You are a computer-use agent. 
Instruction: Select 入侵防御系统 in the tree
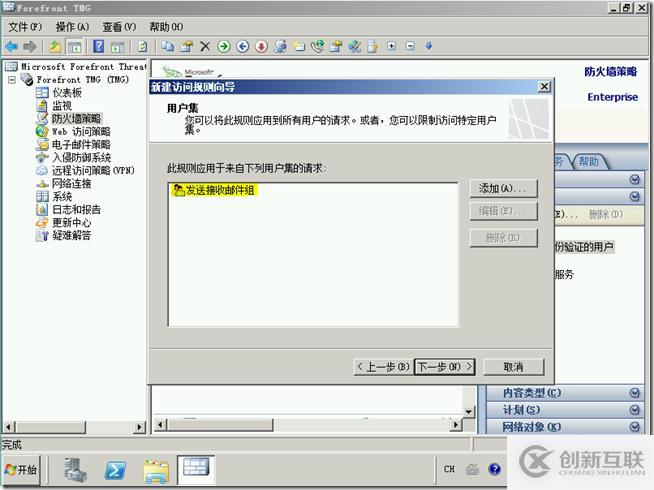tap(81, 158)
